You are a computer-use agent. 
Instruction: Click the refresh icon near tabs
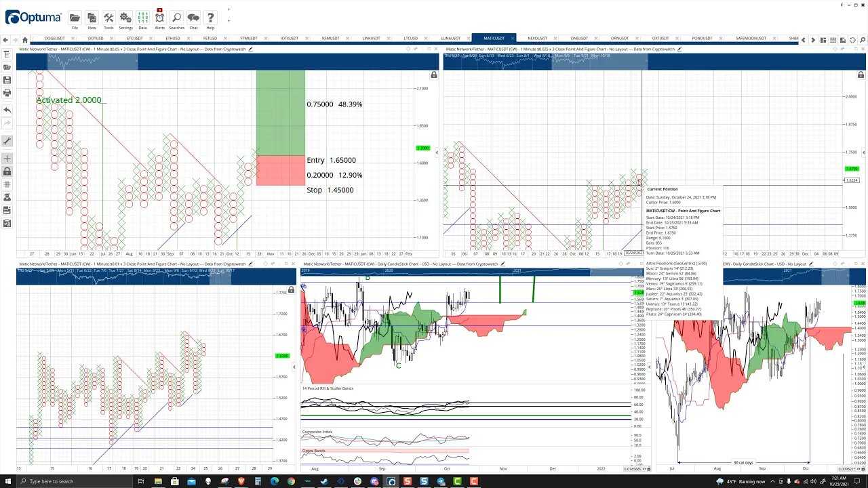point(852,39)
